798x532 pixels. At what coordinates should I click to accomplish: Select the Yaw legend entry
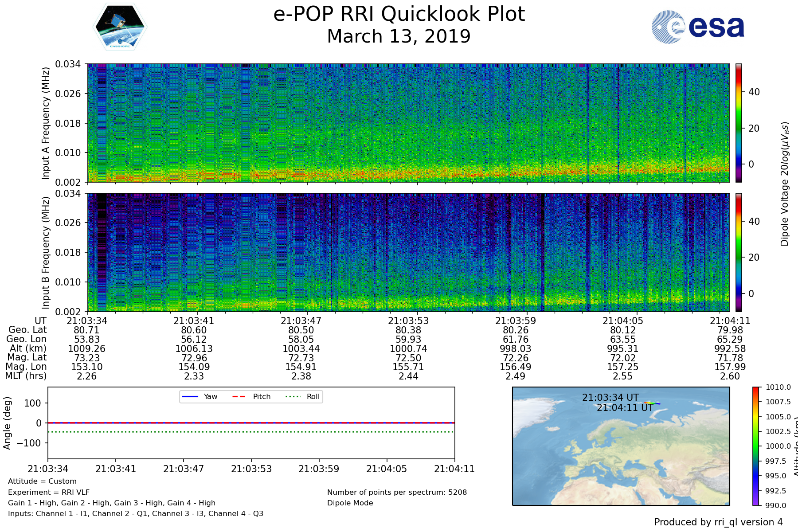tap(199, 396)
